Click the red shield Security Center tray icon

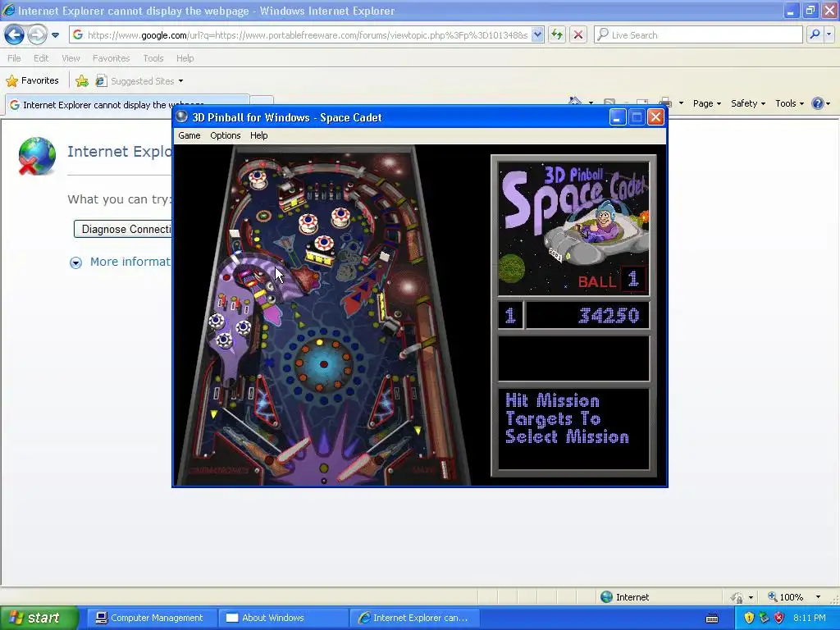tap(779, 618)
